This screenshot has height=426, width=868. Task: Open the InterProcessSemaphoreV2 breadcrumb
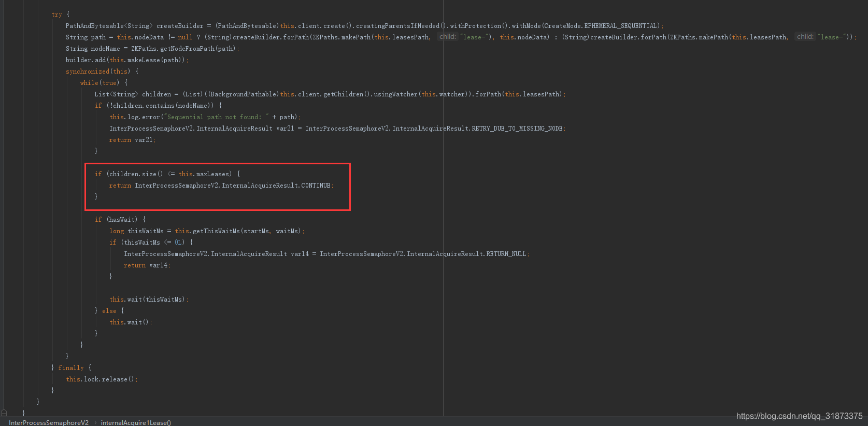coord(49,422)
